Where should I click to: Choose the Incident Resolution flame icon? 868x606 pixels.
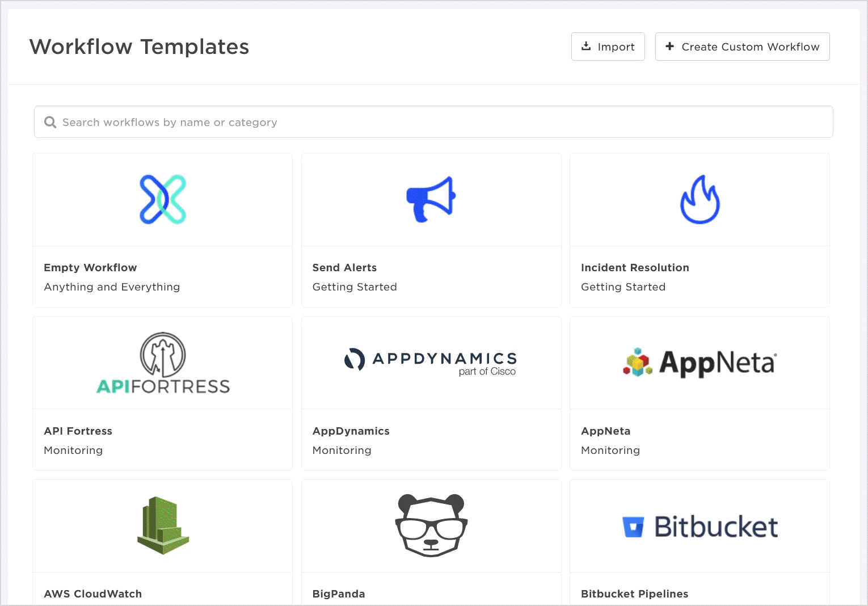tap(700, 199)
